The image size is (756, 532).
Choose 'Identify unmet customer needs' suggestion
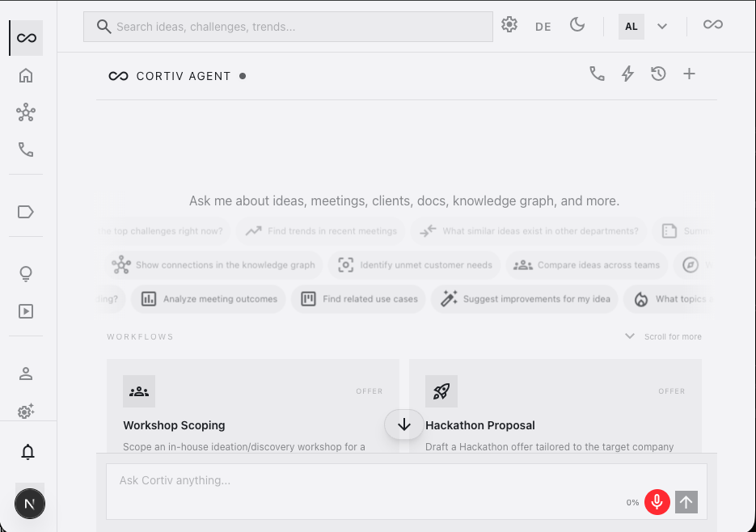pyautogui.click(x=415, y=265)
